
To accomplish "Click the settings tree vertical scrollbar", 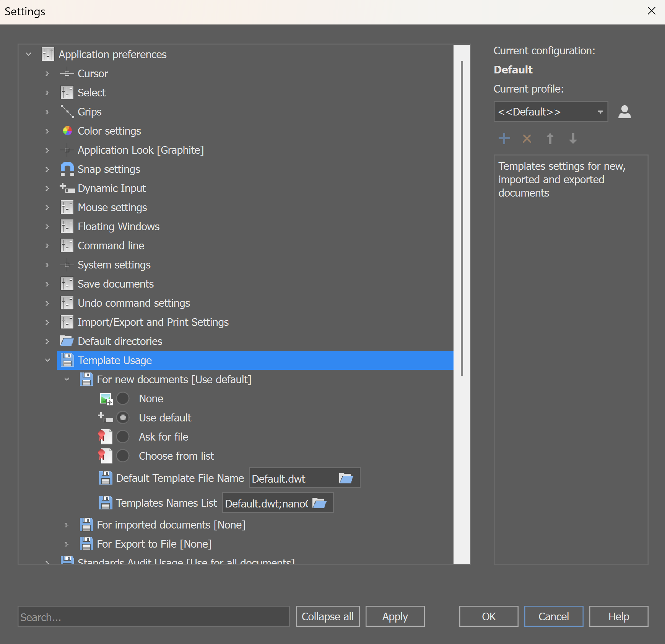I will (x=462, y=218).
